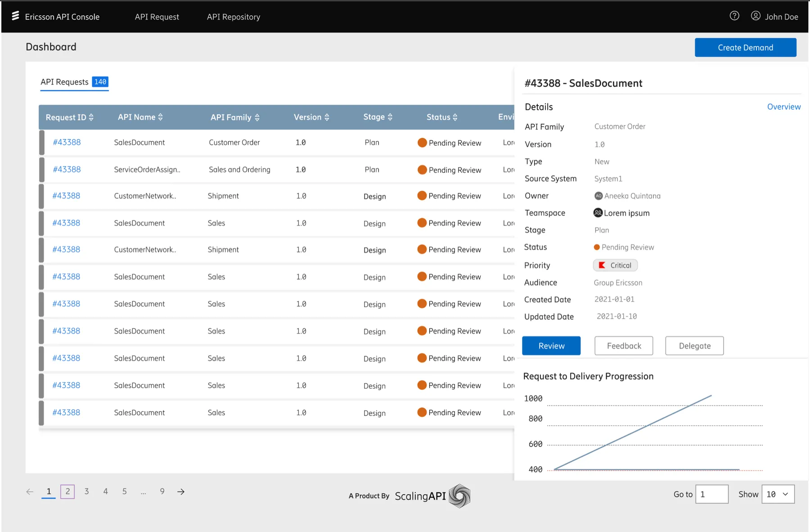Go to page 3
This screenshot has height=532, width=810.
pyautogui.click(x=86, y=491)
